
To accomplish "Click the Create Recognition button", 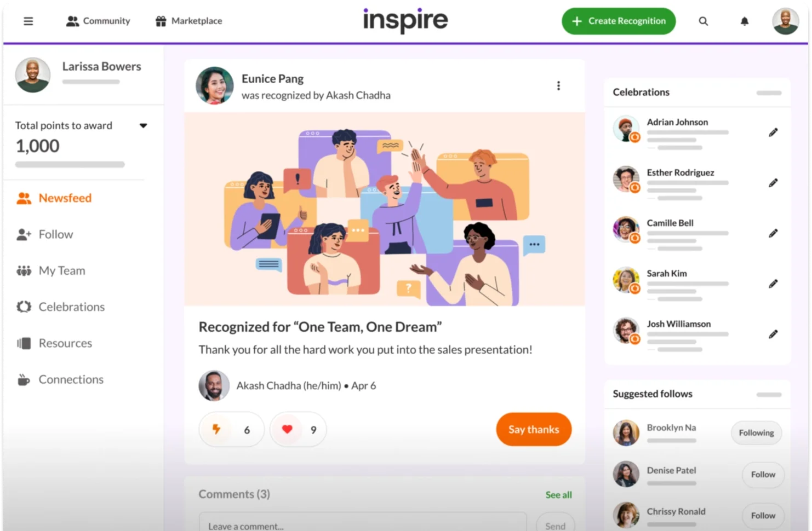I will click(619, 21).
